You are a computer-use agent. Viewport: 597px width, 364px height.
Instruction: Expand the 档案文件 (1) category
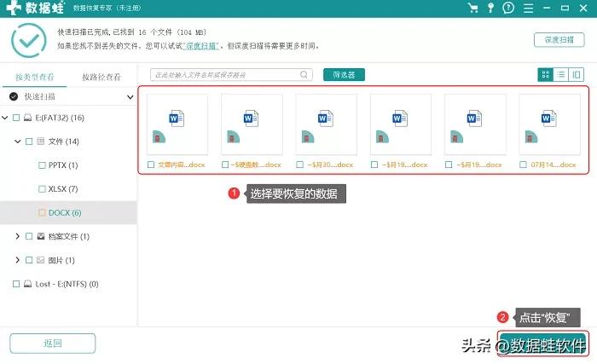coord(18,236)
